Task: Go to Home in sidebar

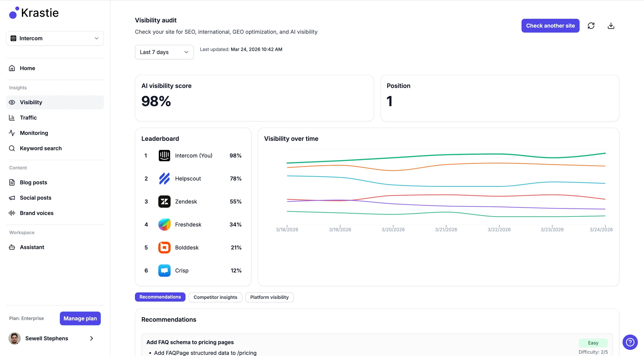Action: [55, 68]
